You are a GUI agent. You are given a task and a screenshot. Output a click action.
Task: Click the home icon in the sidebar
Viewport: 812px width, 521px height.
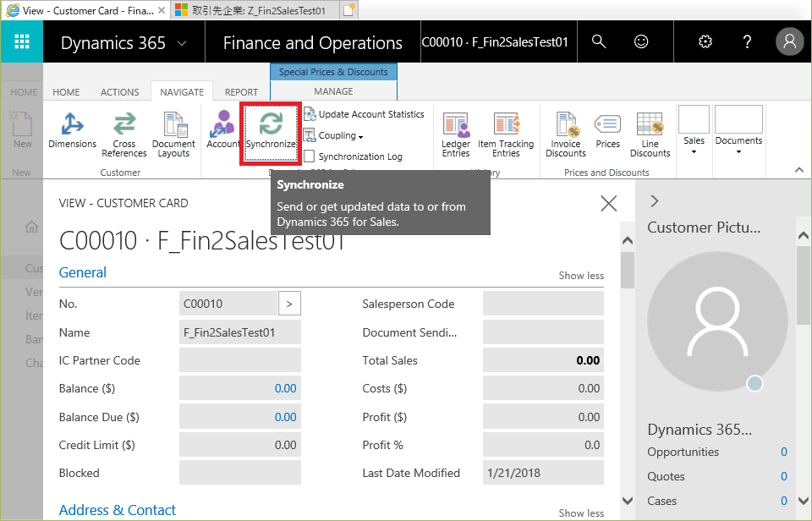click(x=31, y=227)
